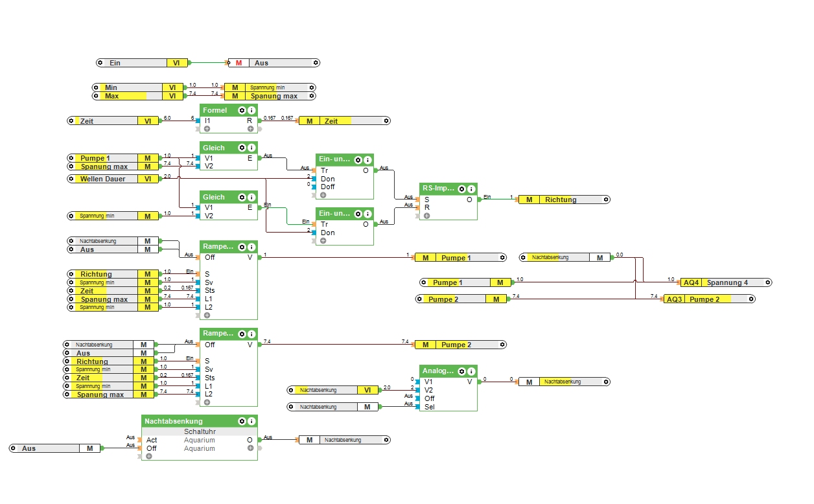Image resolution: width=814 pixels, height=504 pixels.
Task: Click the Spannung 4 text
Action: click(727, 282)
